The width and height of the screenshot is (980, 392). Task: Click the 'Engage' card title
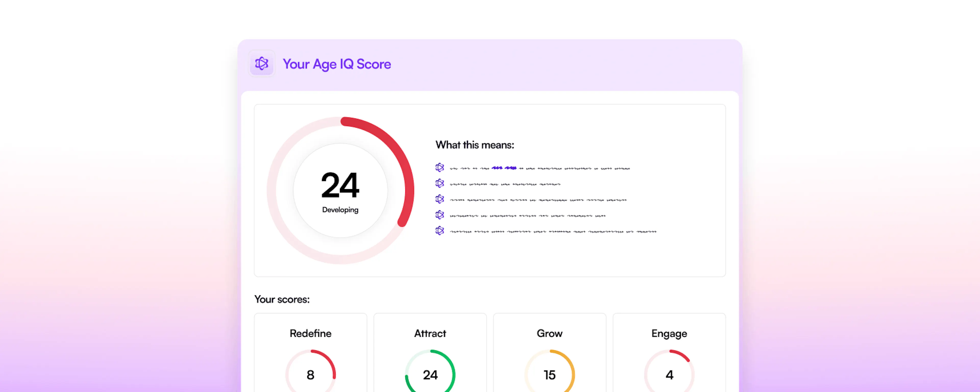click(x=669, y=334)
